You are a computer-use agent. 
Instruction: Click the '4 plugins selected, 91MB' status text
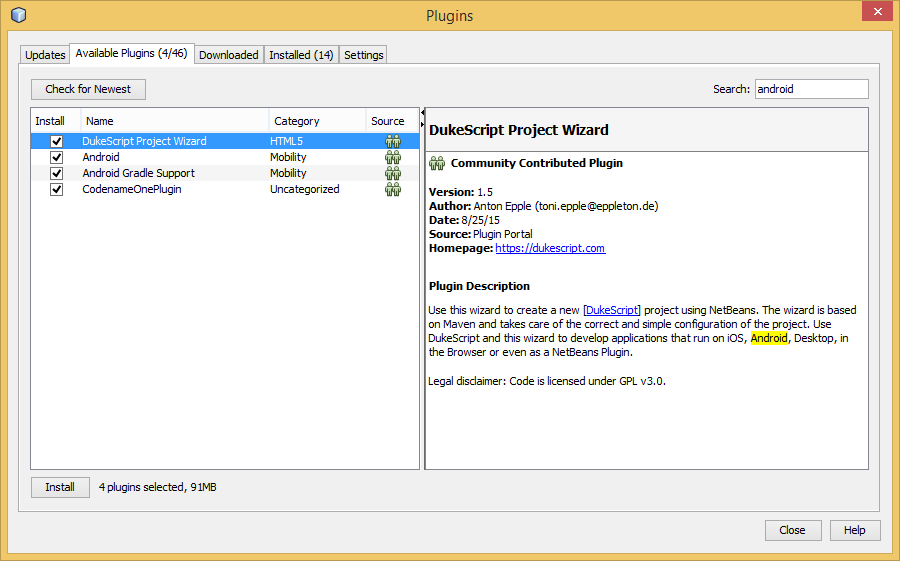click(x=157, y=487)
